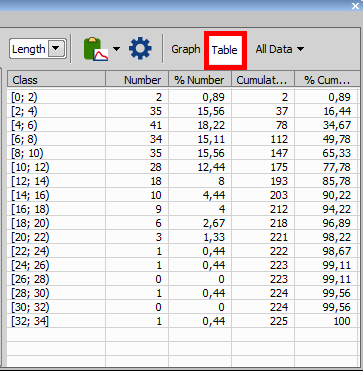This screenshot has height=371, width=363.
Task: Select the [10; 12) class row
Action: [x=183, y=167]
